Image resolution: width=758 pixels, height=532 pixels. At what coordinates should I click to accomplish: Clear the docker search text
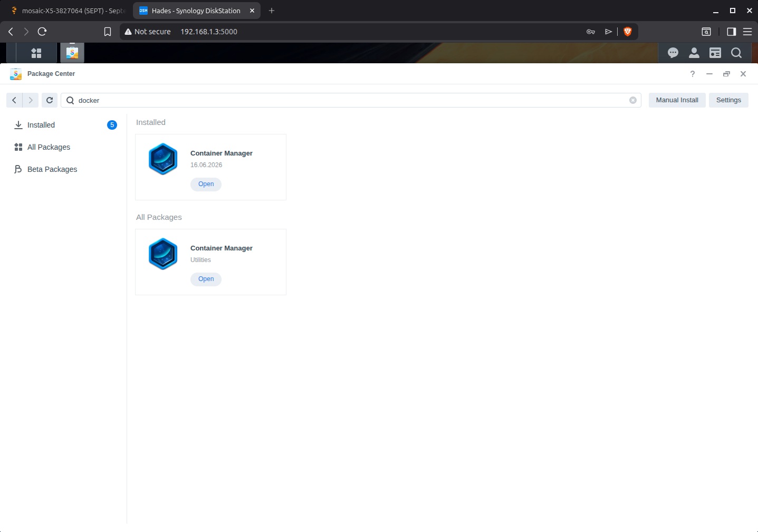click(633, 100)
